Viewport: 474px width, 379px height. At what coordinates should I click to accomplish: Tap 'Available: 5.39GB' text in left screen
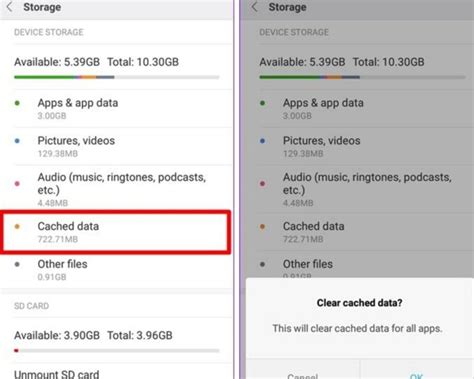pyautogui.click(x=57, y=62)
